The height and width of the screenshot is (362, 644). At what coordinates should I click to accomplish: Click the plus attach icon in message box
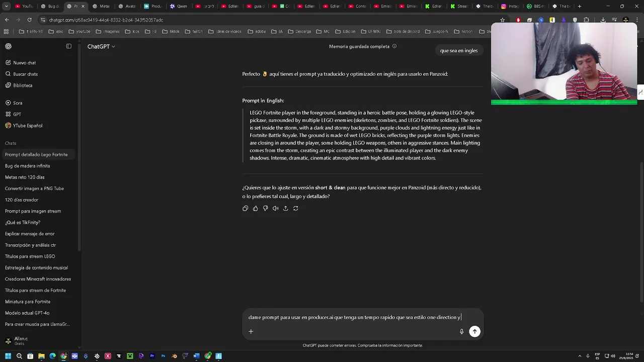pos(251,331)
